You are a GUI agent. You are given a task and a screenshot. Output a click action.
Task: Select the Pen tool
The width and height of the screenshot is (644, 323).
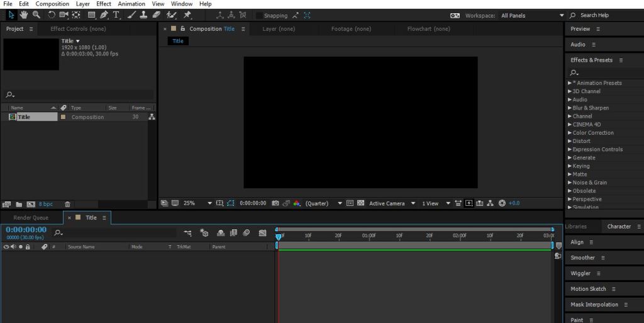click(104, 15)
